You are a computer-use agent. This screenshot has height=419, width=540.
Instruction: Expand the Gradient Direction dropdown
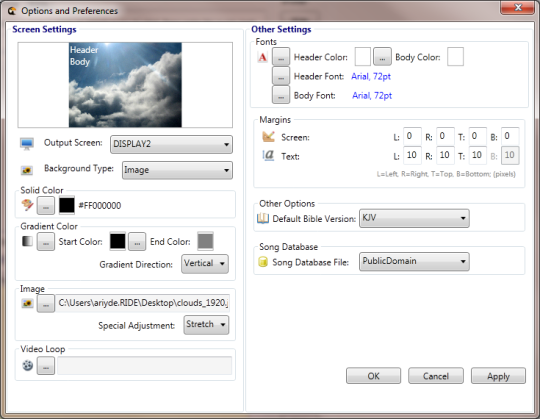(x=205, y=264)
